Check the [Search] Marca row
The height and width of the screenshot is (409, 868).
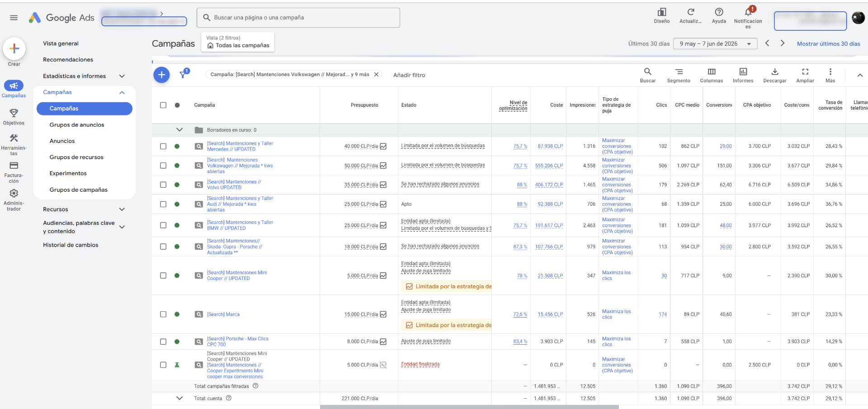point(163,314)
